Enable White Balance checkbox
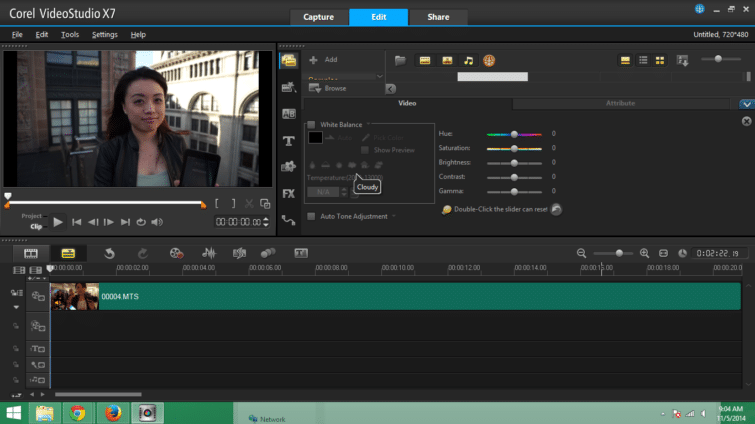 (311, 125)
